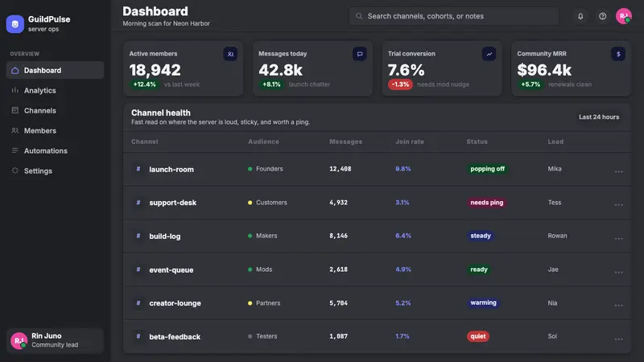Click the hash icon beside build-log
Image resolution: width=644 pixels, height=362 pixels.
138,236
